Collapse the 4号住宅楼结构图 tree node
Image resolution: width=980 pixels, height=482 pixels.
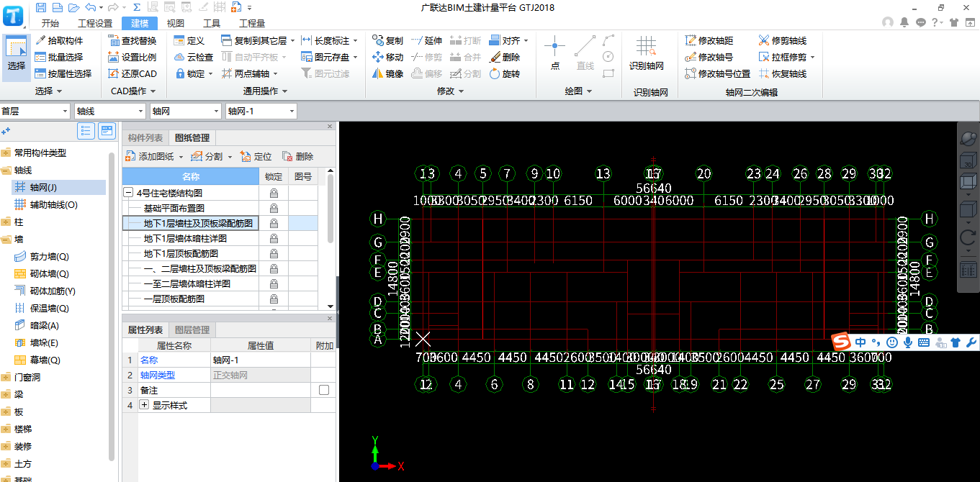tap(128, 193)
